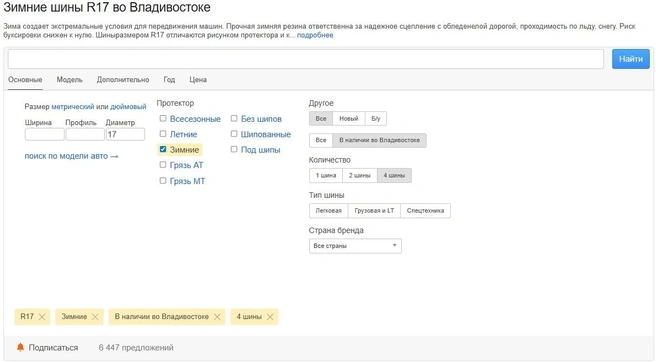Click the main search text field
656x362 pixels.
pyautogui.click(x=306, y=59)
